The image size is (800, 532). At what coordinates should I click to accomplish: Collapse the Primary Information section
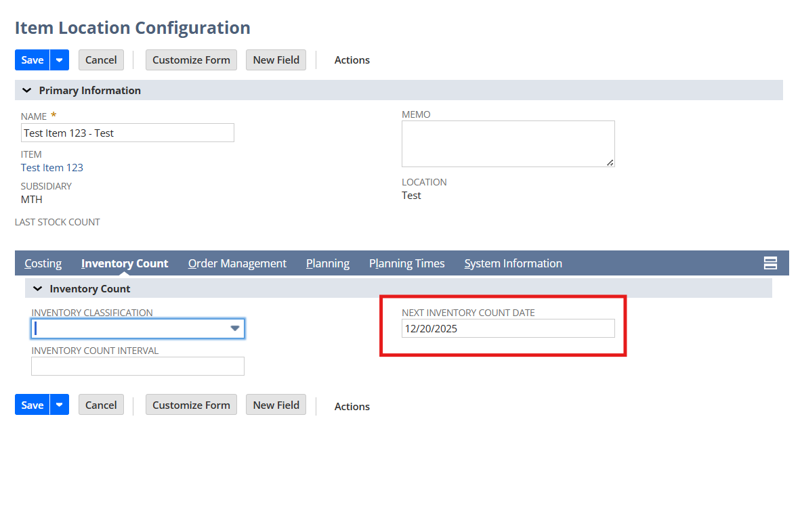(27, 91)
